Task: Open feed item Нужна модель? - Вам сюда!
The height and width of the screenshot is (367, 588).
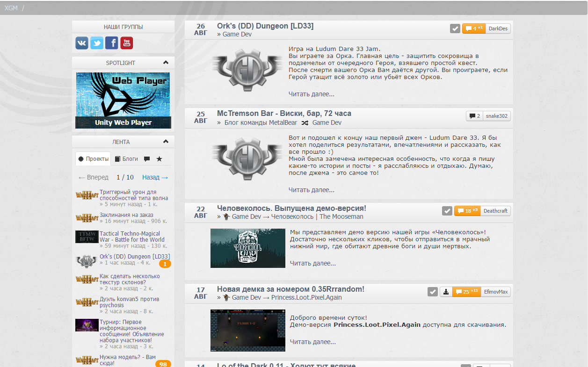Action: click(128, 360)
